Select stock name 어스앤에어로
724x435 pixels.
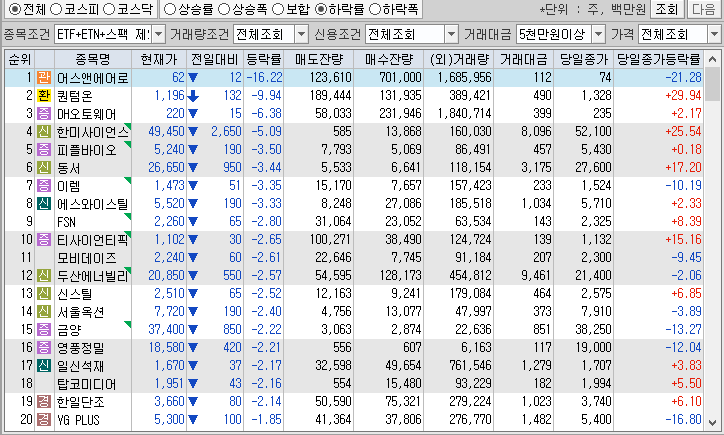(x=93, y=78)
